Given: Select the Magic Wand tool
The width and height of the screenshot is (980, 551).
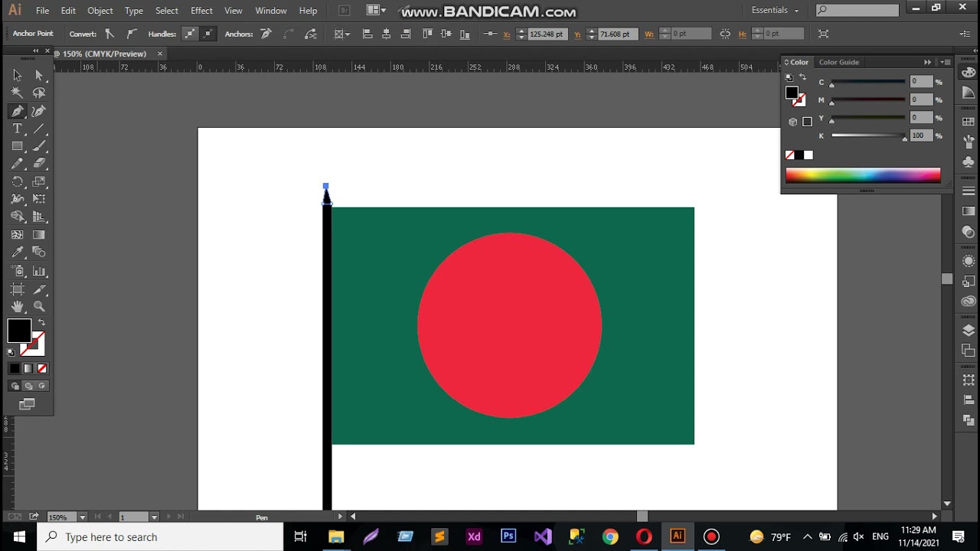Looking at the screenshot, I should click(17, 93).
